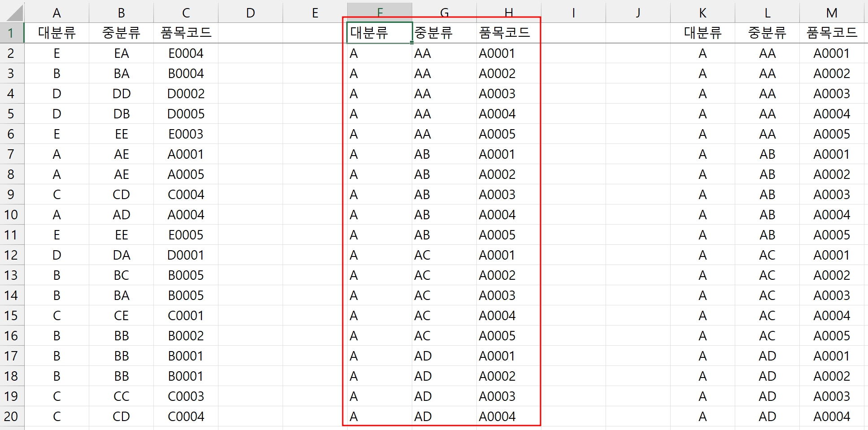Select cell containing B0005 in row 13
The width and height of the screenshot is (868, 430).
185,275
